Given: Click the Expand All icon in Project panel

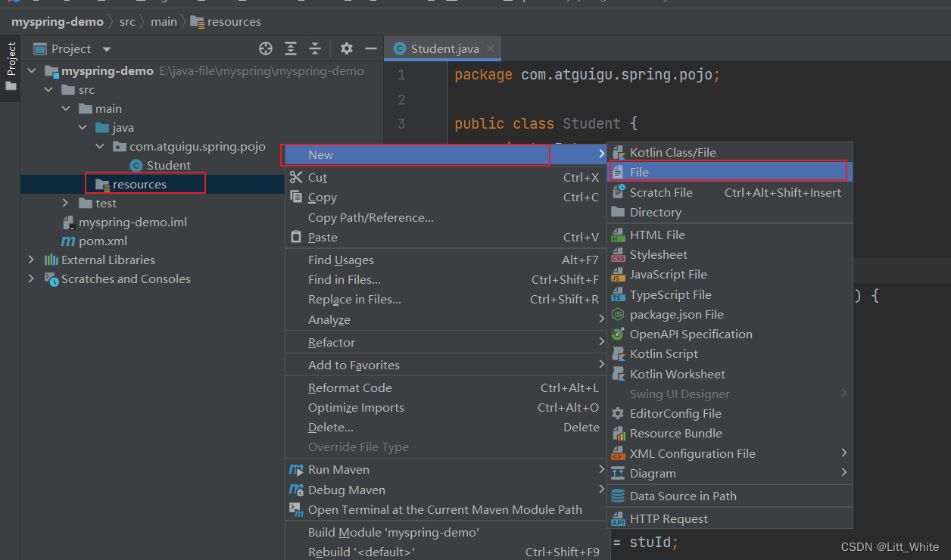Looking at the screenshot, I should coord(291,48).
